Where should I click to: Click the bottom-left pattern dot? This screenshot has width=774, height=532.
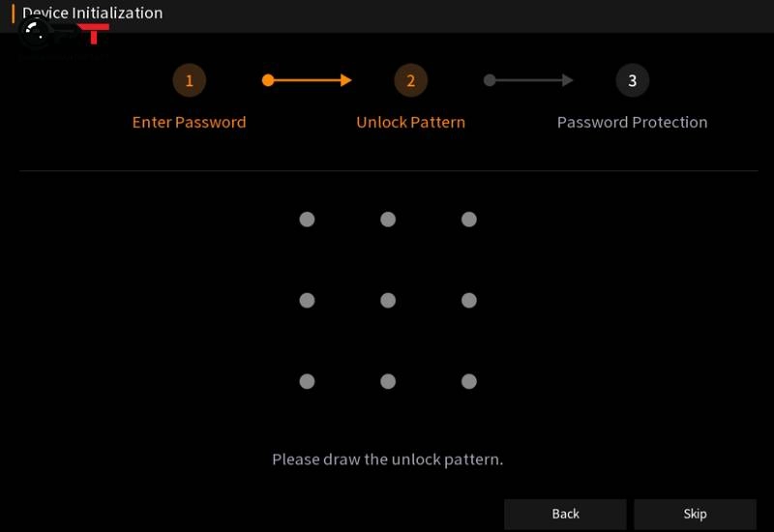tap(307, 381)
